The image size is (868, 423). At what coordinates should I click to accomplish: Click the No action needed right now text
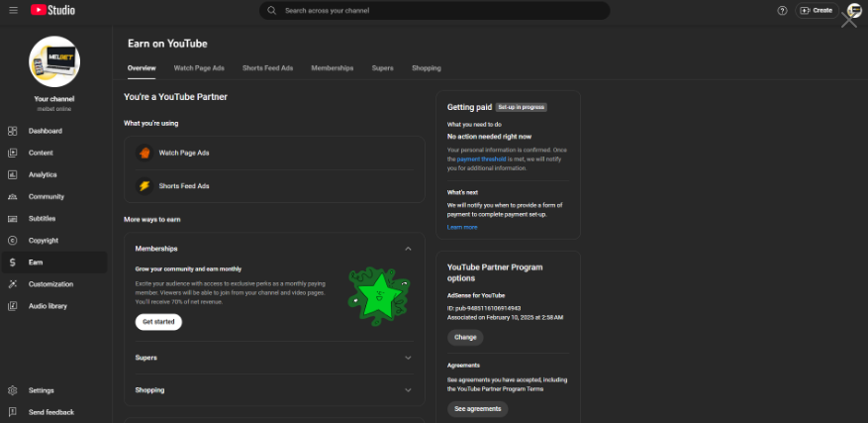tap(489, 137)
